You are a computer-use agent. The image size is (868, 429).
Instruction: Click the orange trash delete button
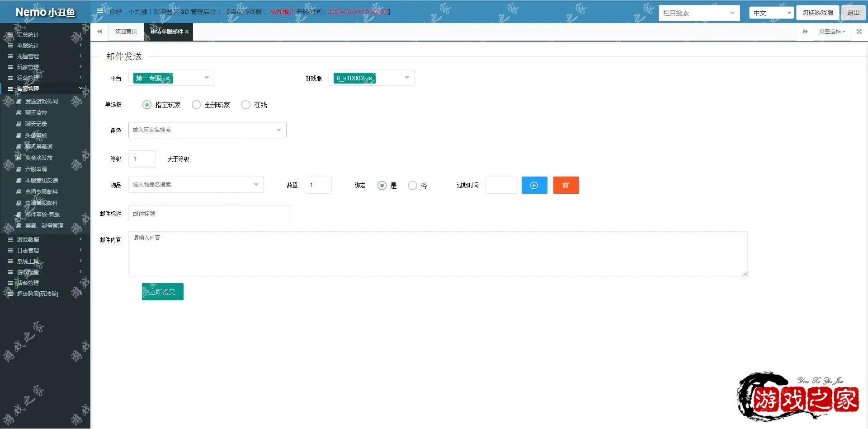[x=566, y=185]
